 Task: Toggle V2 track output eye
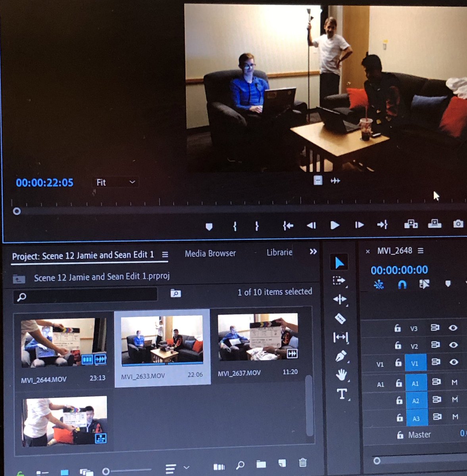pos(454,345)
